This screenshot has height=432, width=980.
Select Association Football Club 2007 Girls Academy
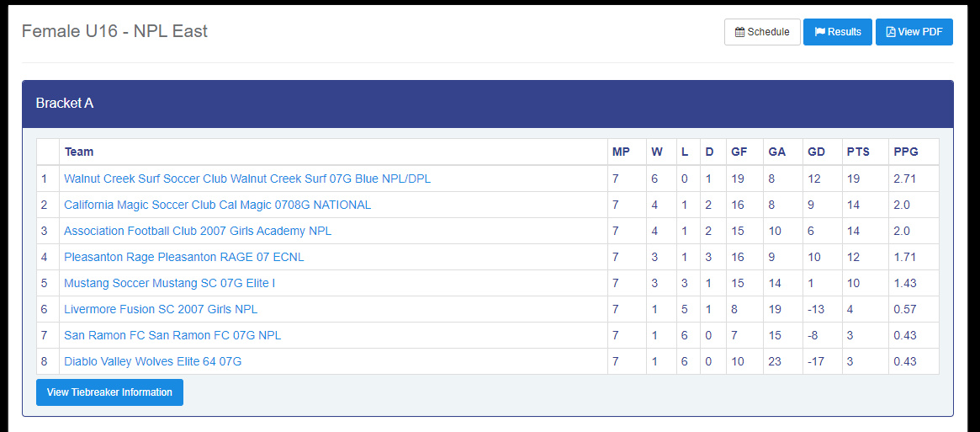pyautogui.click(x=198, y=231)
